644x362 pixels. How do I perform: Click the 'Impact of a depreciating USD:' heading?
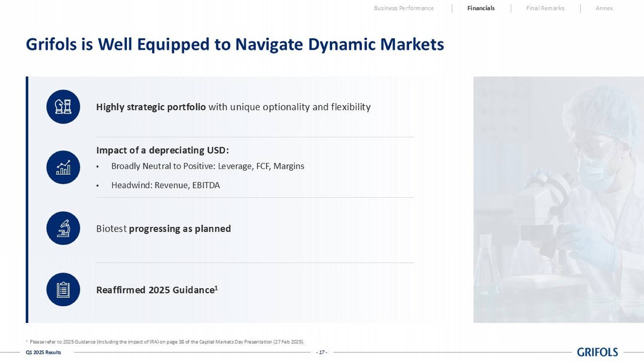point(162,150)
